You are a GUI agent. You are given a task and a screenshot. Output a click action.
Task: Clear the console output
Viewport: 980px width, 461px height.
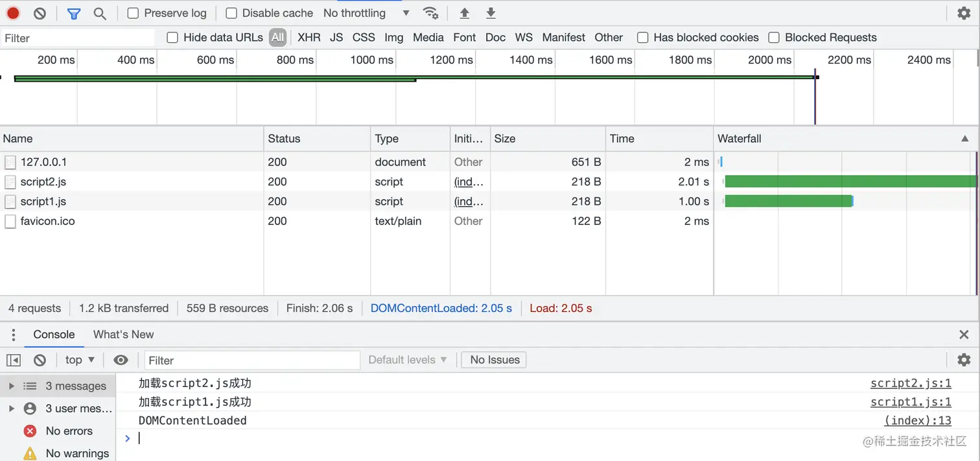pos(40,360)
